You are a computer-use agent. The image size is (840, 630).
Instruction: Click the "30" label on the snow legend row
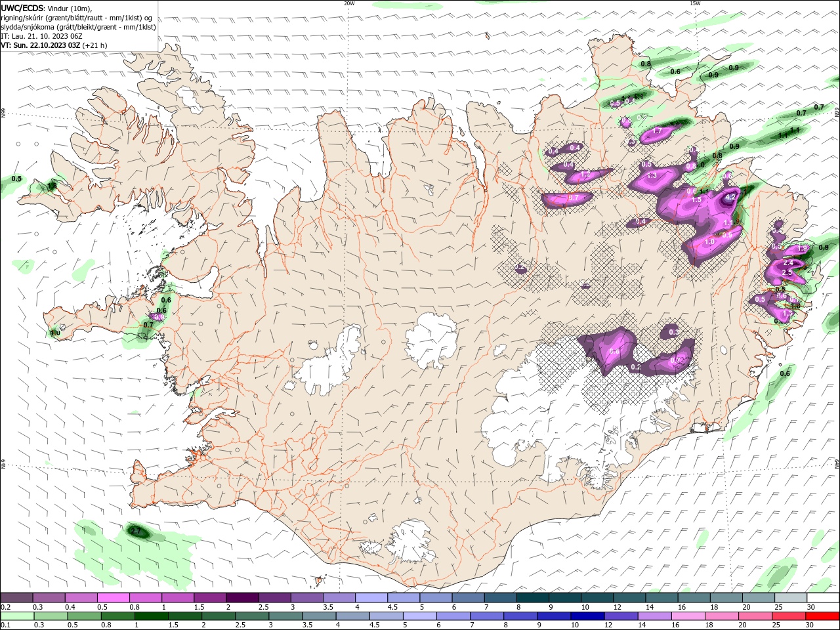(x=811, y=607)
